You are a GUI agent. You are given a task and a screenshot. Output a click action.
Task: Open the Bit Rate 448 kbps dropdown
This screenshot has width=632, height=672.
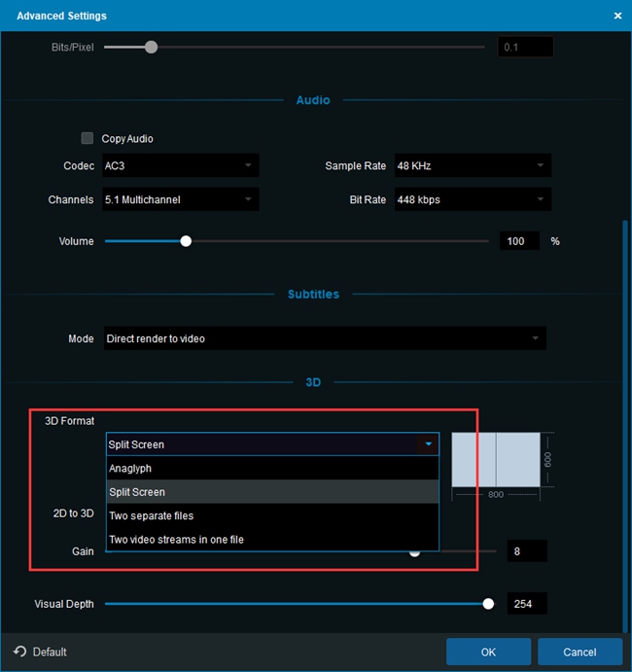tap(473, 199)
